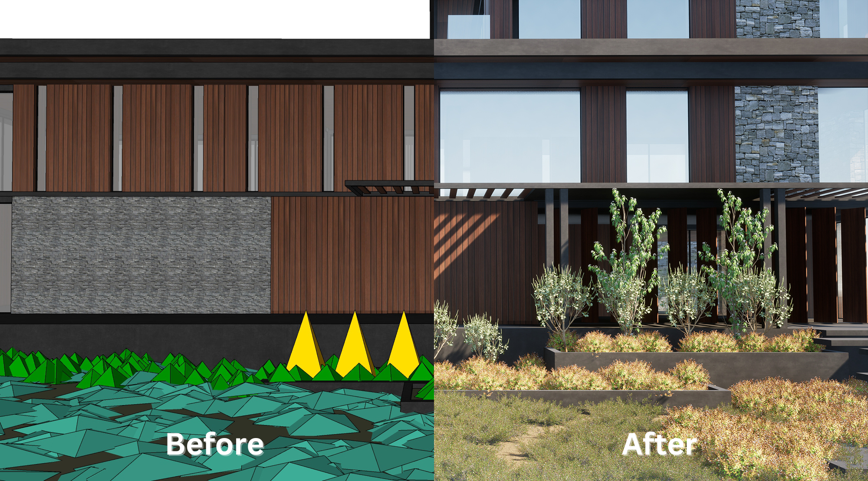Toggle the before/after comparison view
The image size is (868, 481).
click(434, 240)
